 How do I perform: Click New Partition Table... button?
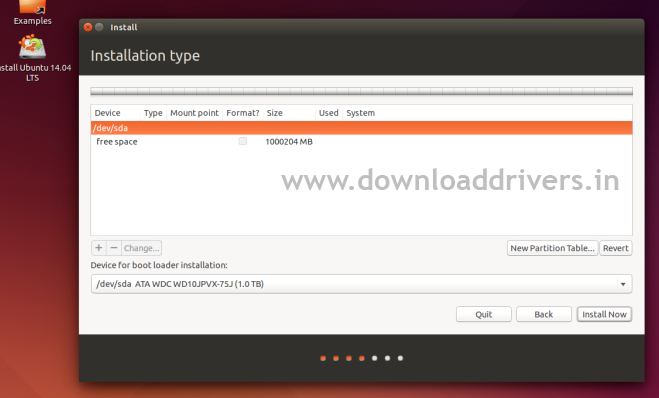pos(552,248)
